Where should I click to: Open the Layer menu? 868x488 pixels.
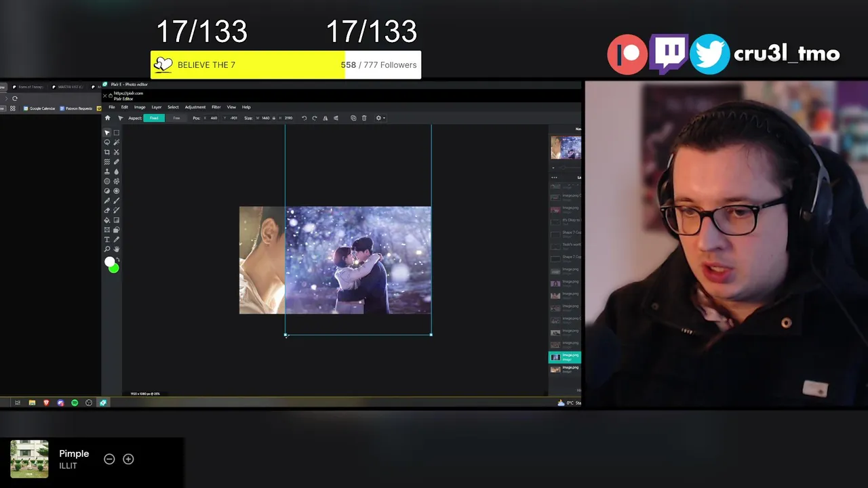[156, 107]
